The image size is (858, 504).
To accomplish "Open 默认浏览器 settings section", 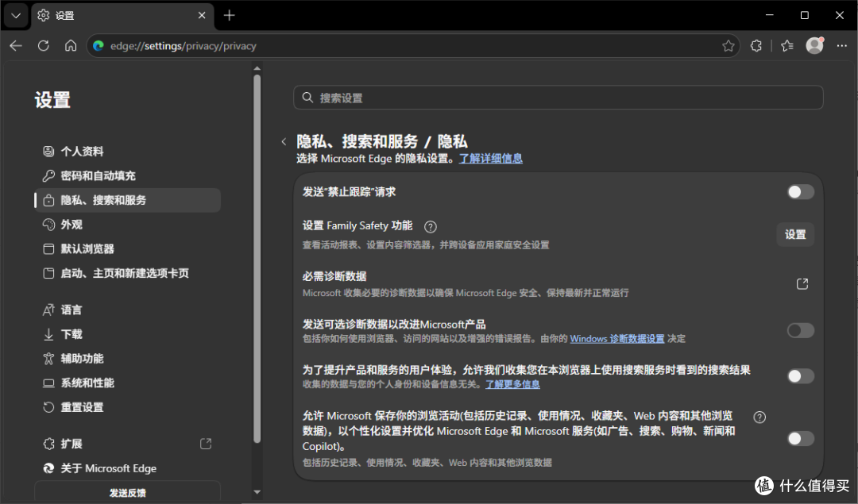I will point(127,248).
